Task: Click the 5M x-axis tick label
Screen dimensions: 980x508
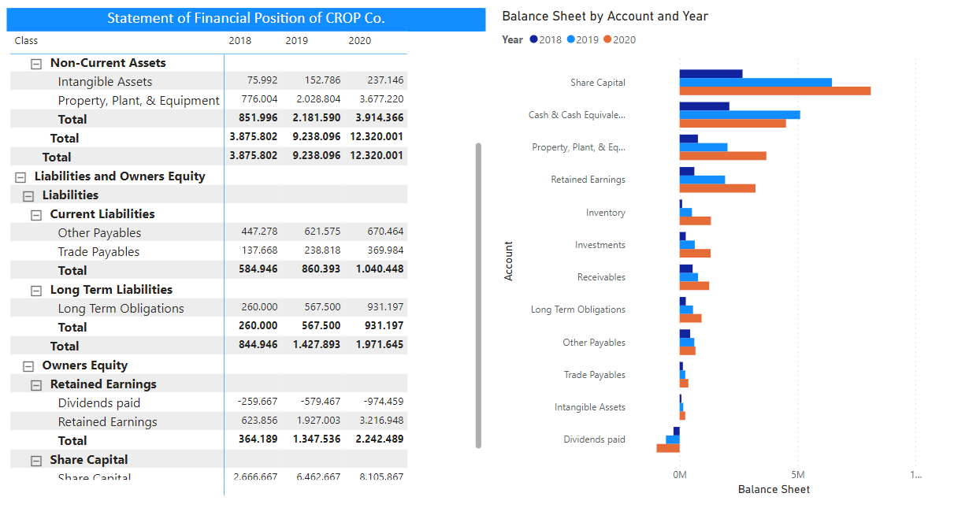Action: [x=798, y=475]
